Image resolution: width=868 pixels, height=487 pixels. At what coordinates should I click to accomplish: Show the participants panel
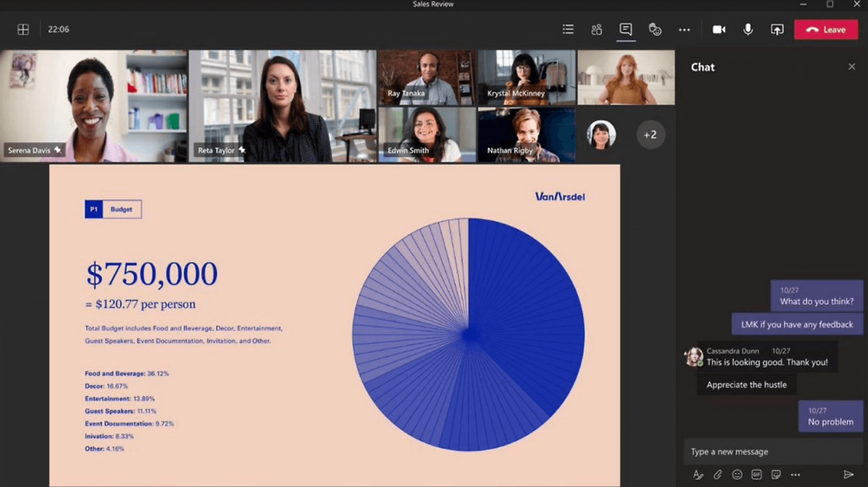point(596,30)
